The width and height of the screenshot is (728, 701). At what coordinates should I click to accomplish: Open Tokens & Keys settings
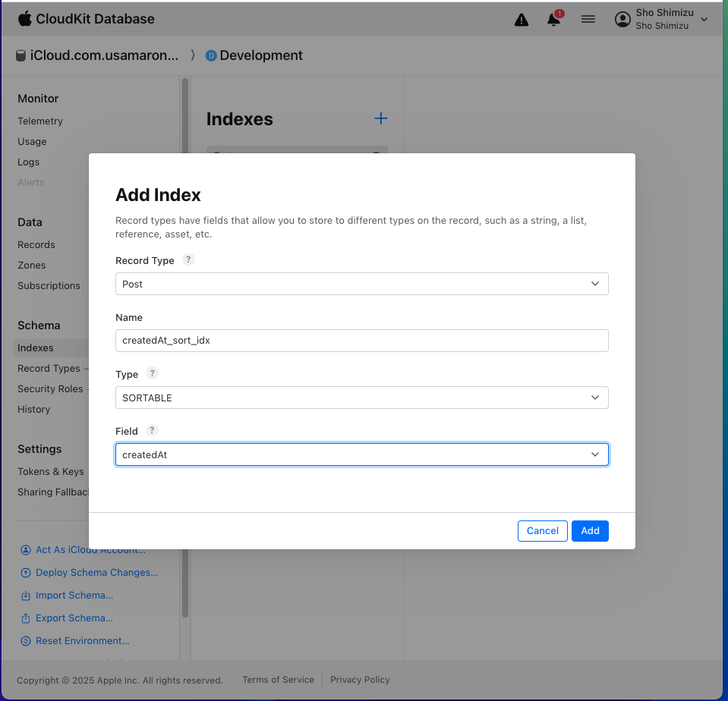pos(51,472)
